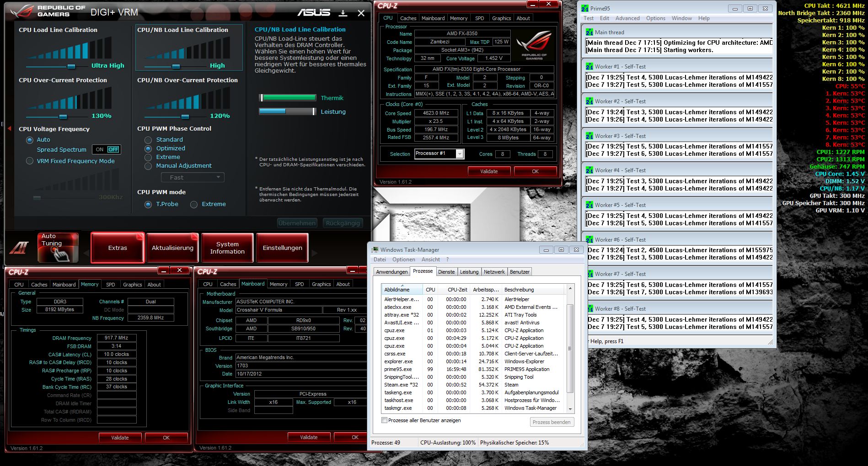
Task: Click Worker #6 Self-Test window icon
Action: click(x=589, y=240)
